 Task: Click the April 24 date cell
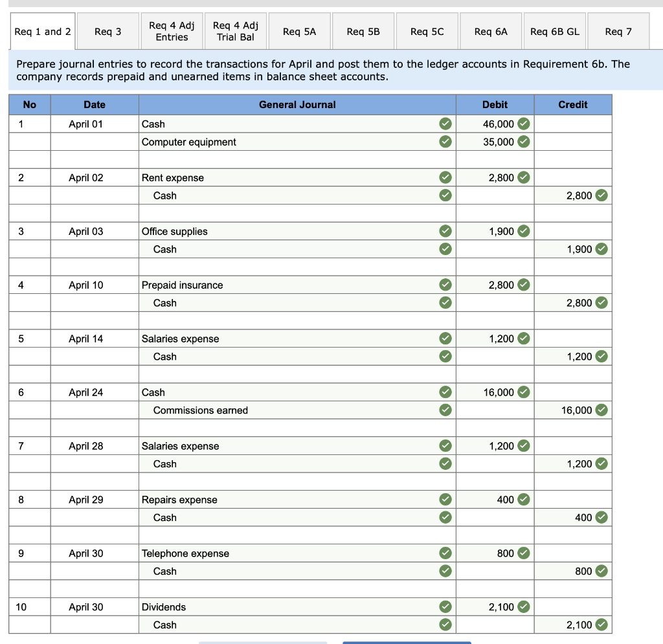(95, 392)
